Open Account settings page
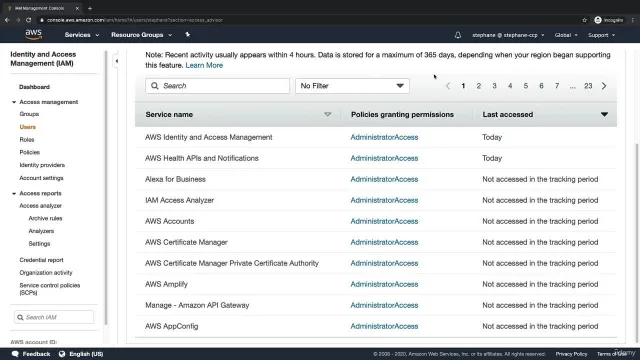This screenshot has height=360, width=640. [41, 178]
